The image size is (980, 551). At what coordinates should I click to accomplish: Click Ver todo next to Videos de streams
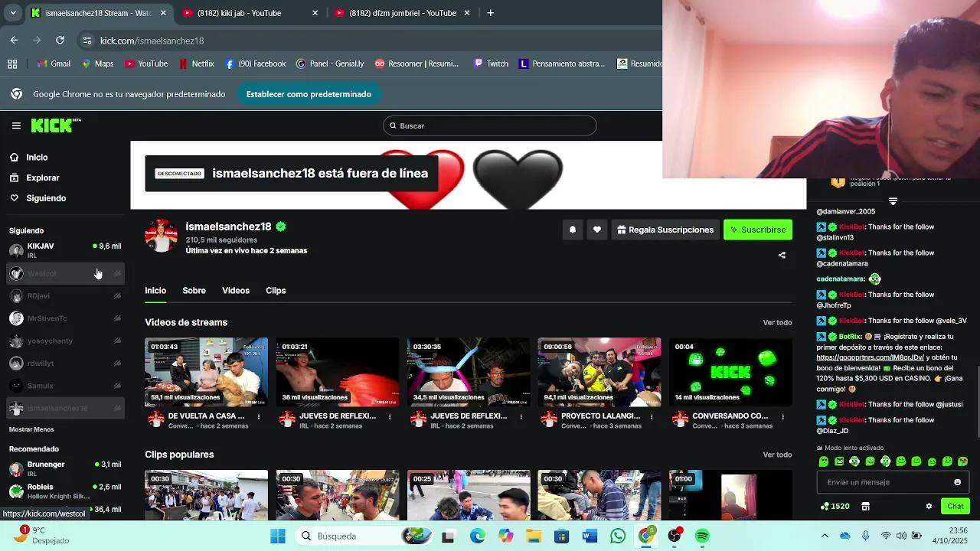coord(777,323)
